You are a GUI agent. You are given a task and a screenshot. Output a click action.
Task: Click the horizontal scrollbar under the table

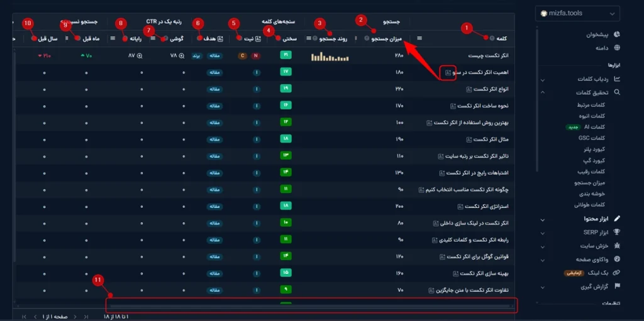tap(311, 306)
